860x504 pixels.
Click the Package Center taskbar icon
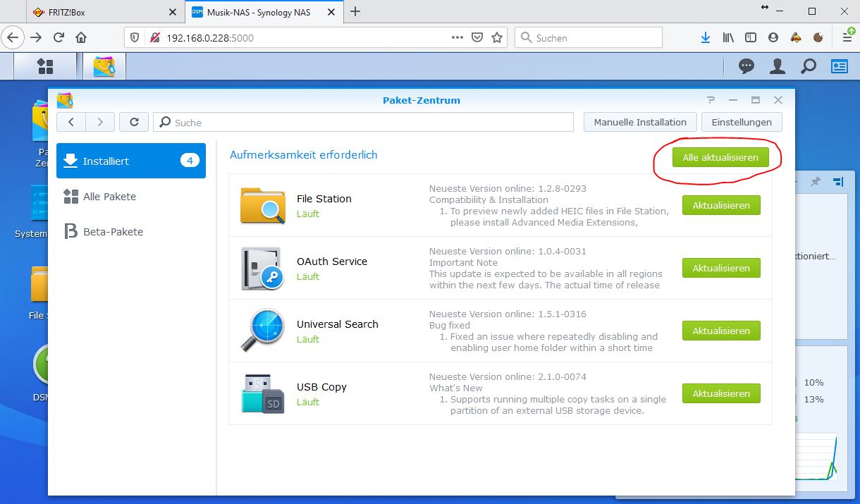click(x=104, y=66)
